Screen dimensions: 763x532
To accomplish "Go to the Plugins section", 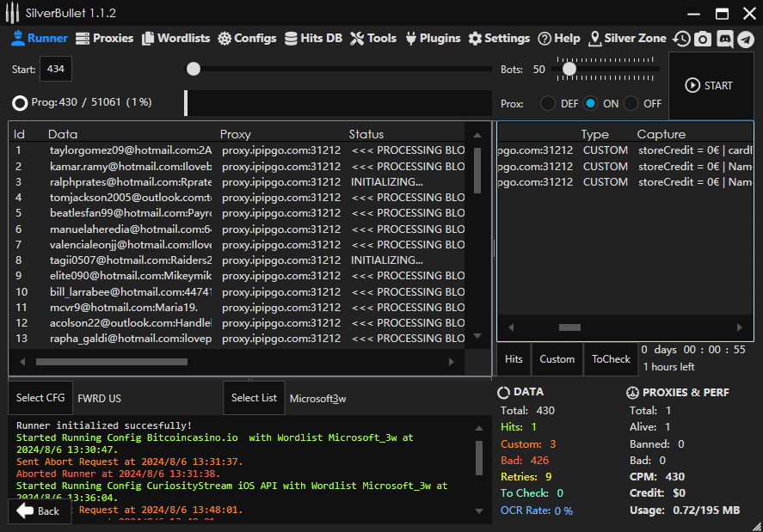I will pyautogui.click(x=433, y=38).
